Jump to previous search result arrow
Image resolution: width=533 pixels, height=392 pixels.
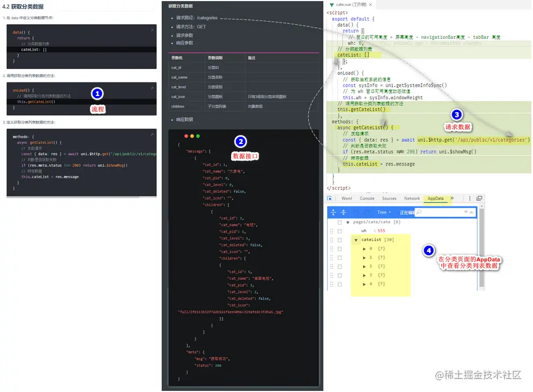pos(472,212)
